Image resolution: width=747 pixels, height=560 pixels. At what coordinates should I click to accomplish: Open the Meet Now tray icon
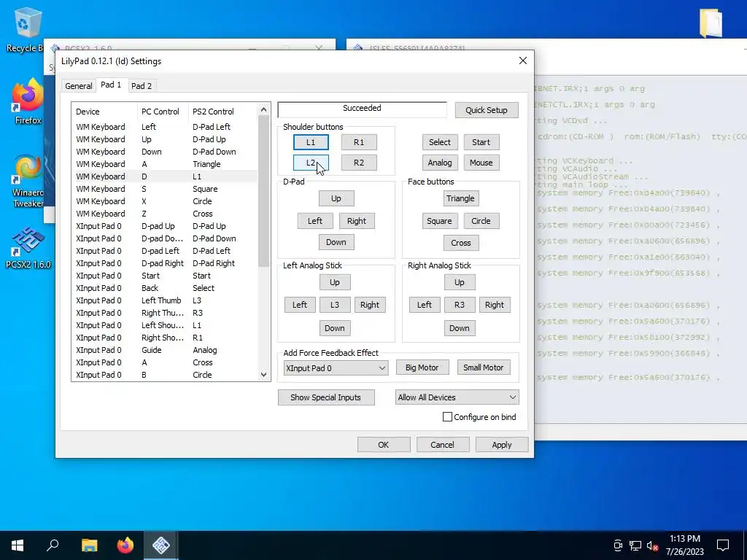click(617, 545)
